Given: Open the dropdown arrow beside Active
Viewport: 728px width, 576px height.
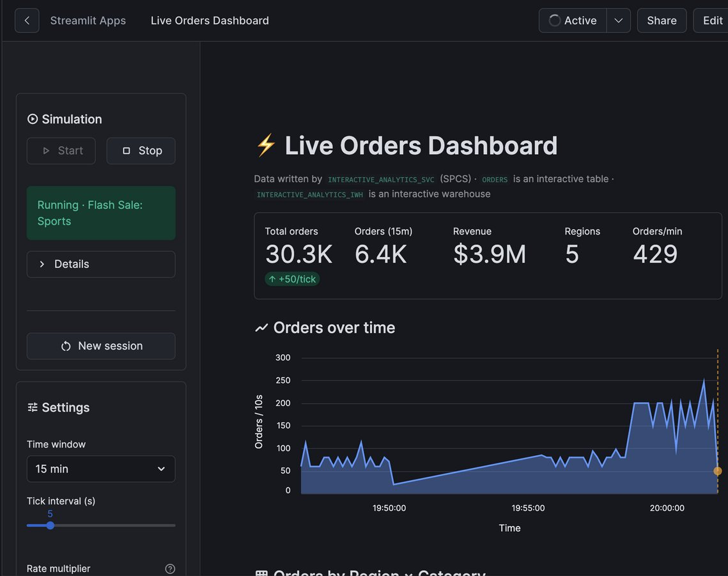Looking at the screenshot, I should coord(619,20).
